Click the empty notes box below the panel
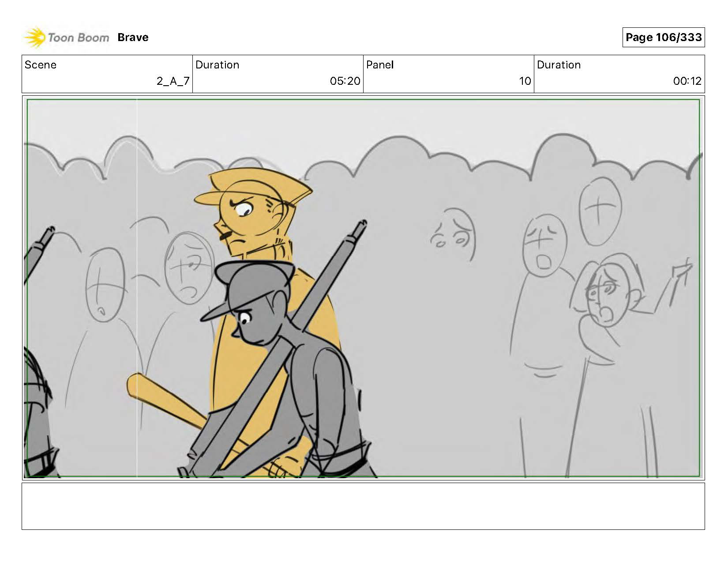The image size is (728, 563). (x=363, y=506)
